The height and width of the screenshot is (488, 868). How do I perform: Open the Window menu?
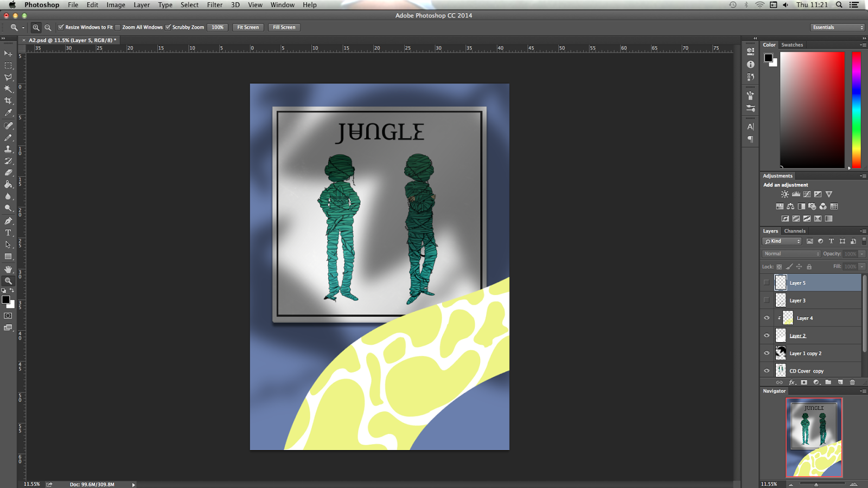(283, 5)
